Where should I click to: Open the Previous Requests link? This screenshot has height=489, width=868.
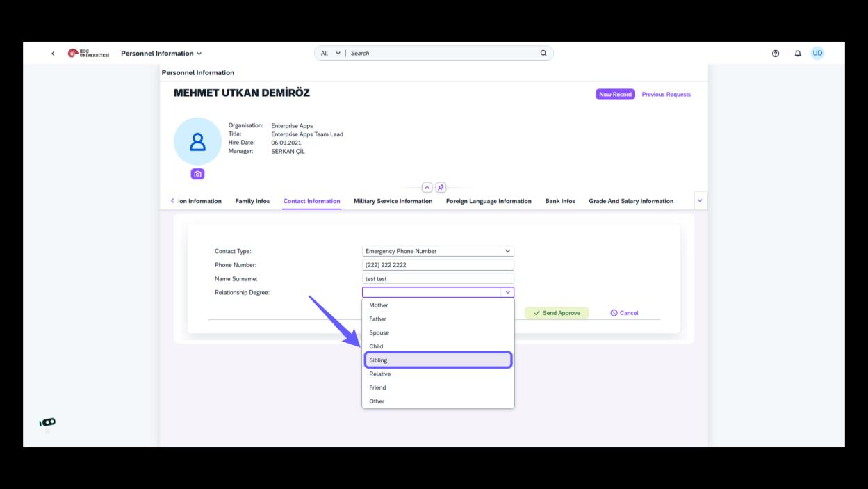pyautogui.click(x=666, y=94)
